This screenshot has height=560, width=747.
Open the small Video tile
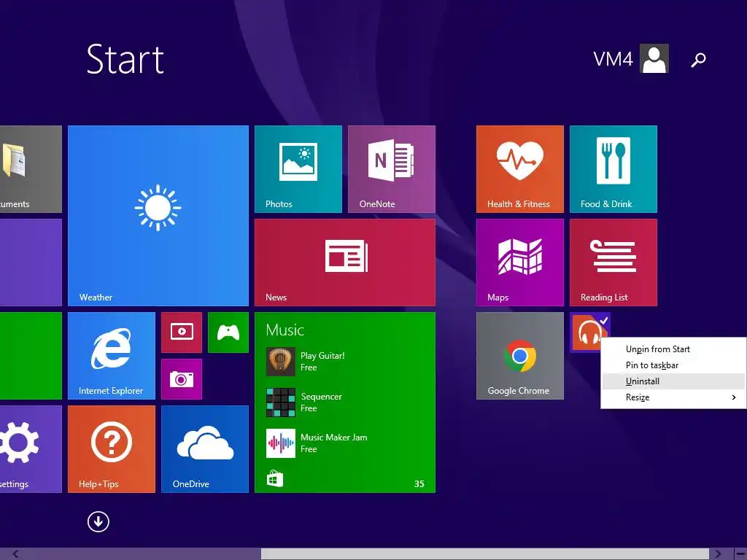(x=182, y=332)
